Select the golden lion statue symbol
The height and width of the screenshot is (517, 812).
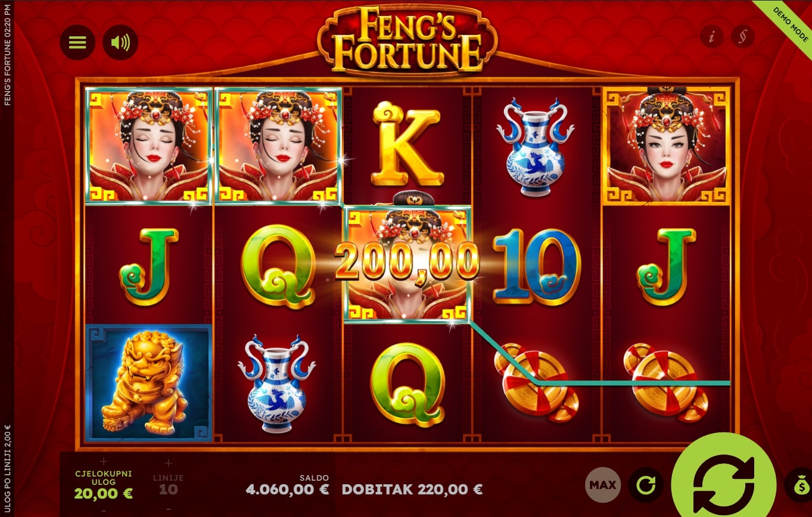[148, 383]
